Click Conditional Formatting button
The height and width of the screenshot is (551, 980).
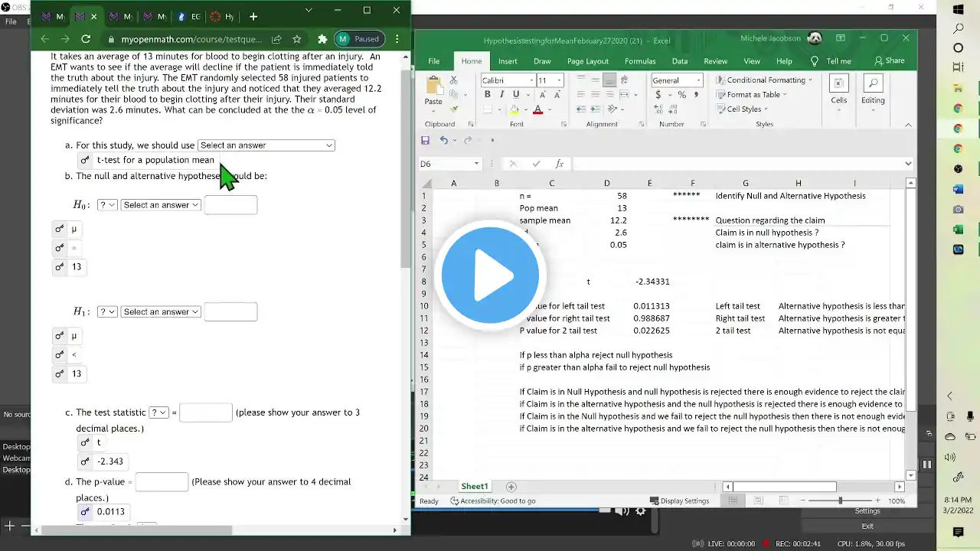pyautogui.click(x=764, y=80)
